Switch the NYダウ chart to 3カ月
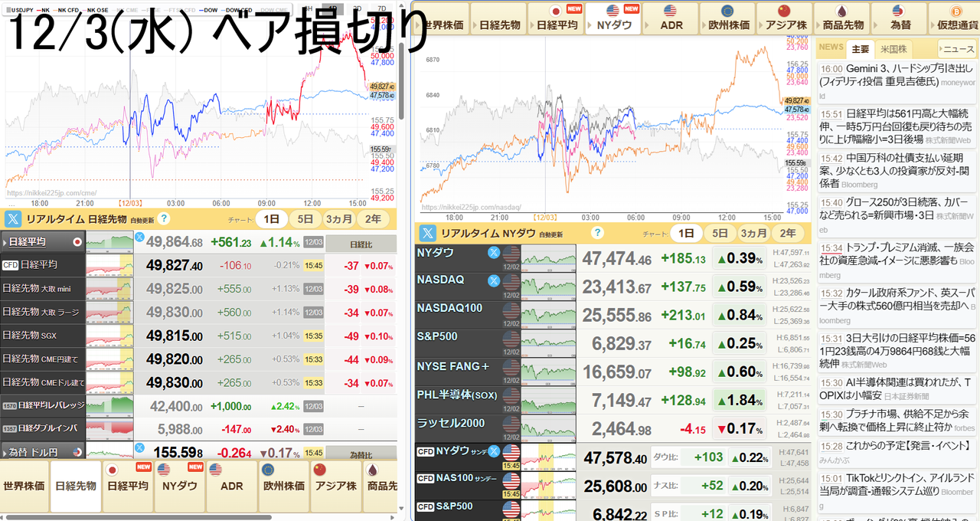The width and height of the screenshot is (980, 521). pos(754,233)
